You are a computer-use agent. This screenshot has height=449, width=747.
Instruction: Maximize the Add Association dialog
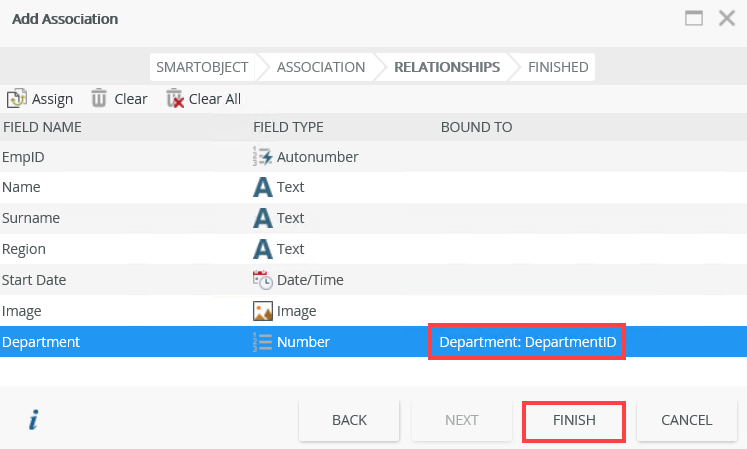pos(694,18)
